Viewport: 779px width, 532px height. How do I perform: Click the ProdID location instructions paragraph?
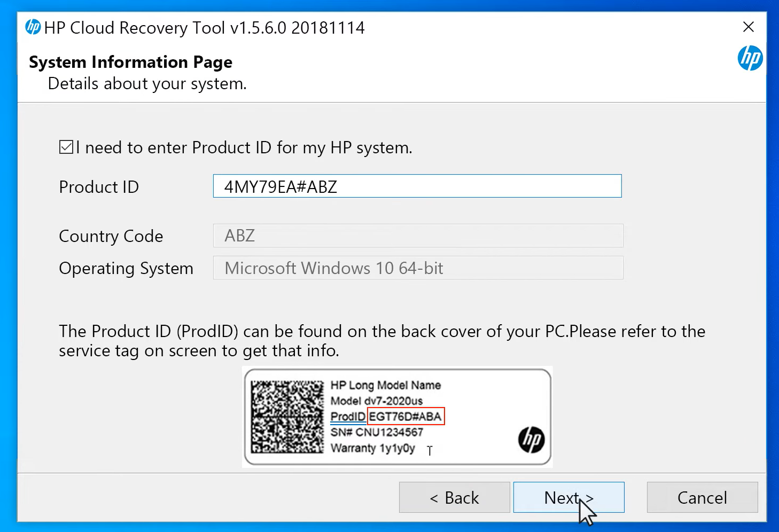(382, 341)
